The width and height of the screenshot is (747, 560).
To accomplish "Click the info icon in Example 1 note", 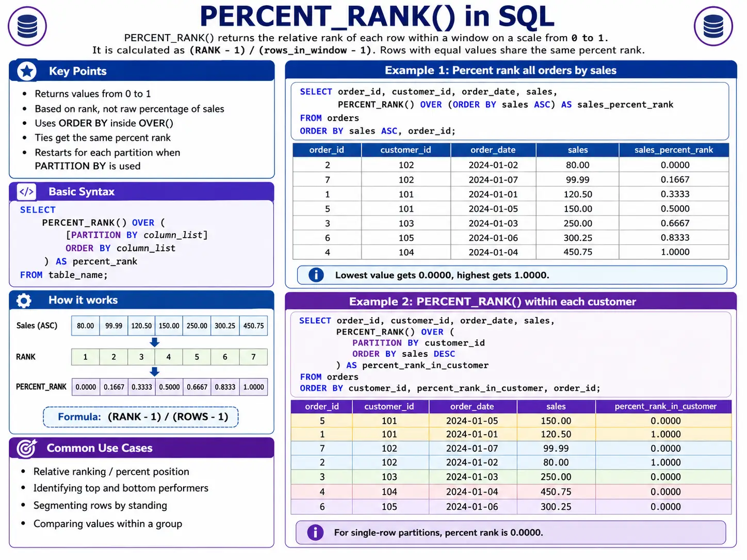I will click(316, 275).
